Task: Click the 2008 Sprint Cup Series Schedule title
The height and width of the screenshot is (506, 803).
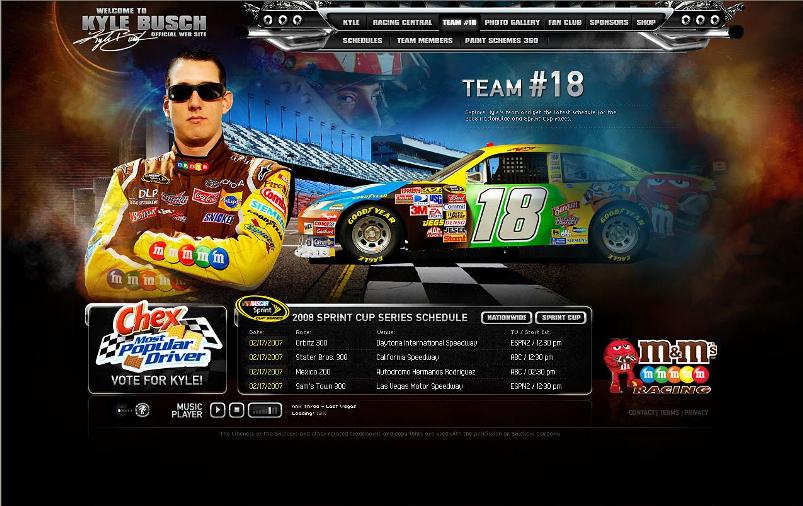Action: 379,318
